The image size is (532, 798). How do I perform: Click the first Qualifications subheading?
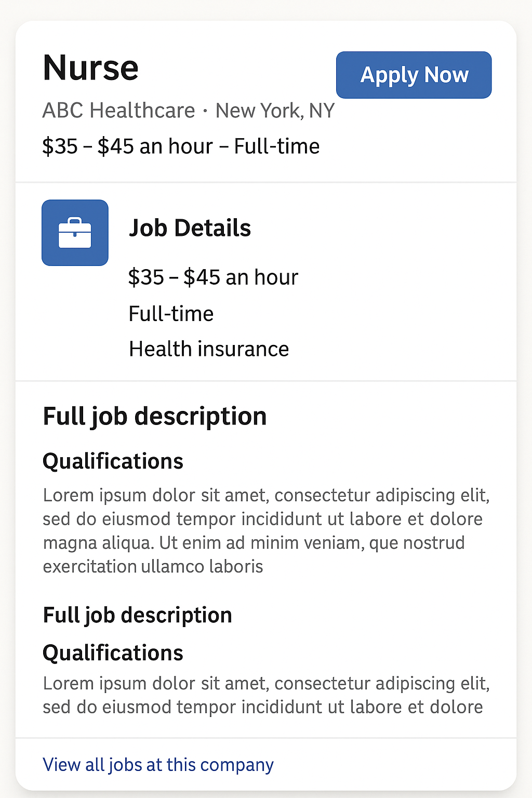[113, 461]
